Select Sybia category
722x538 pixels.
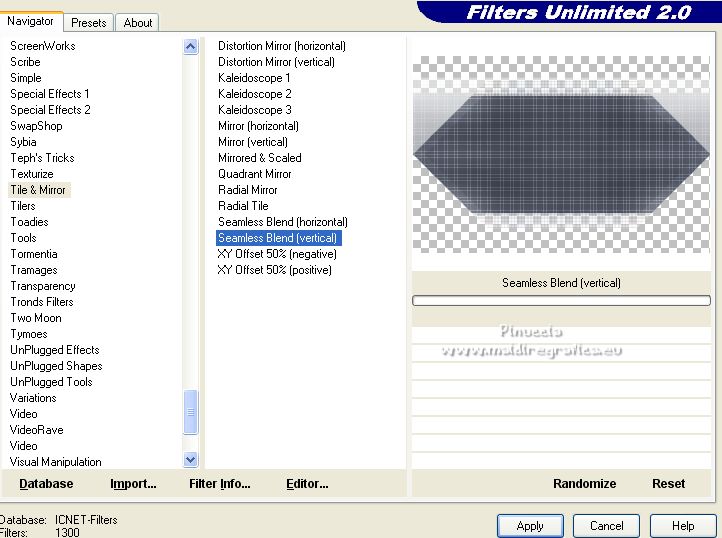click(x=23, y=142)
